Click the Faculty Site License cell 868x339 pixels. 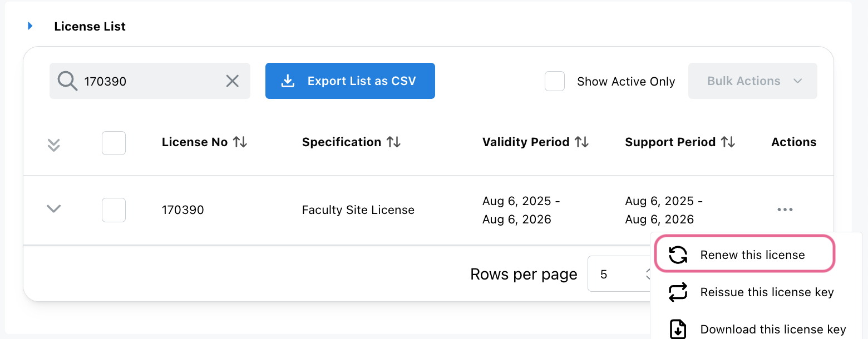tap(358, 210)
